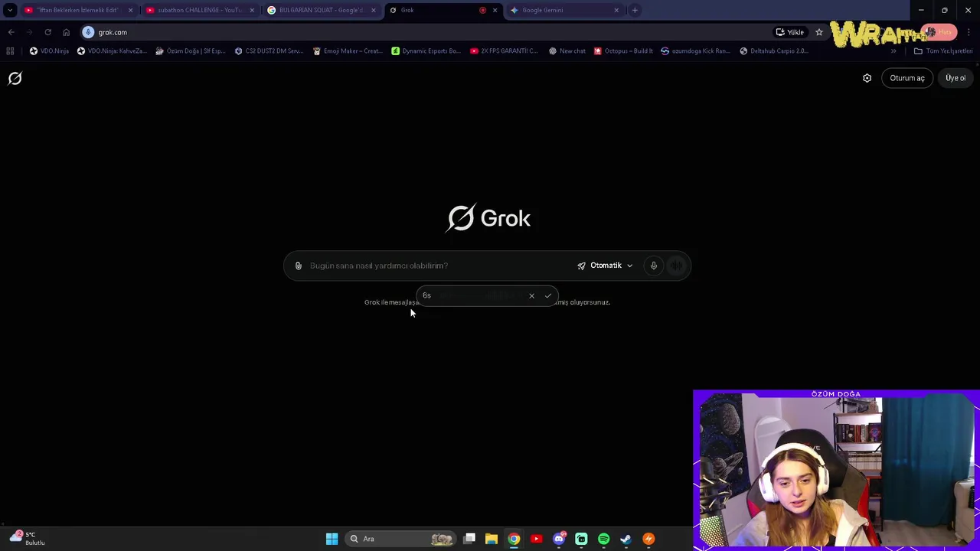
Task: Open YouTube app from taskbar
Action: [x=536, y=539]
